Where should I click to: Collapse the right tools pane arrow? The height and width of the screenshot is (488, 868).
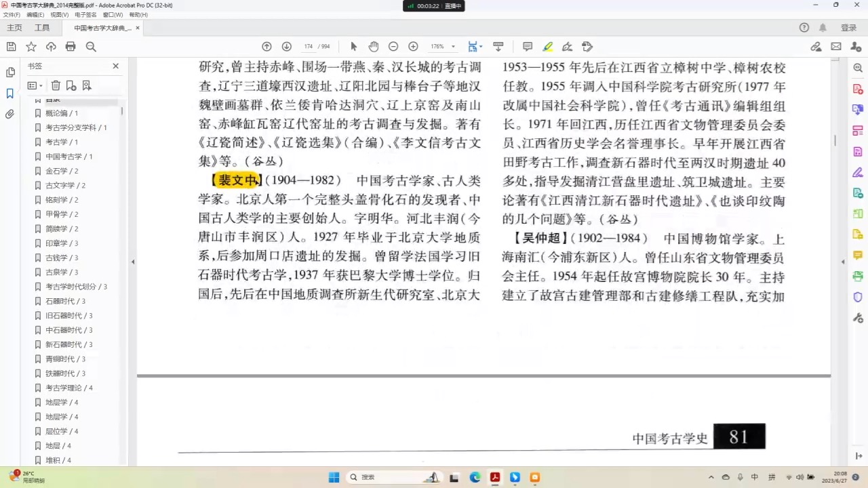click(844, 262)
